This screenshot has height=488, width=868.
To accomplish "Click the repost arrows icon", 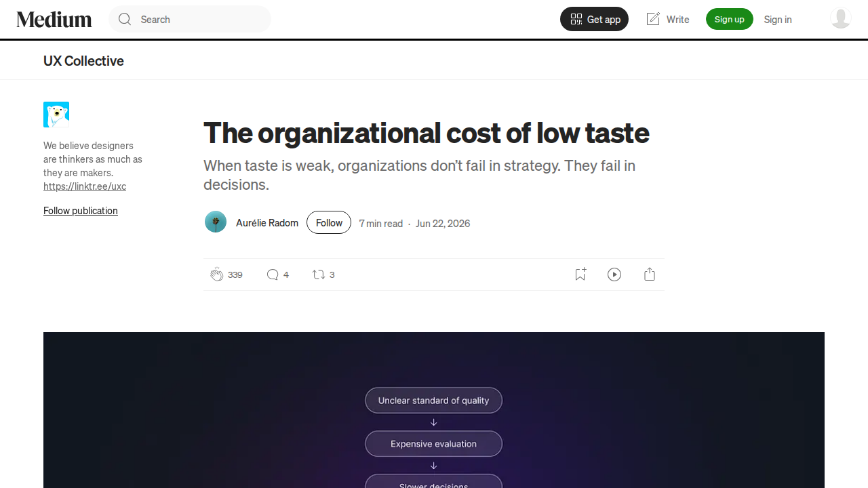I will 318,274.
